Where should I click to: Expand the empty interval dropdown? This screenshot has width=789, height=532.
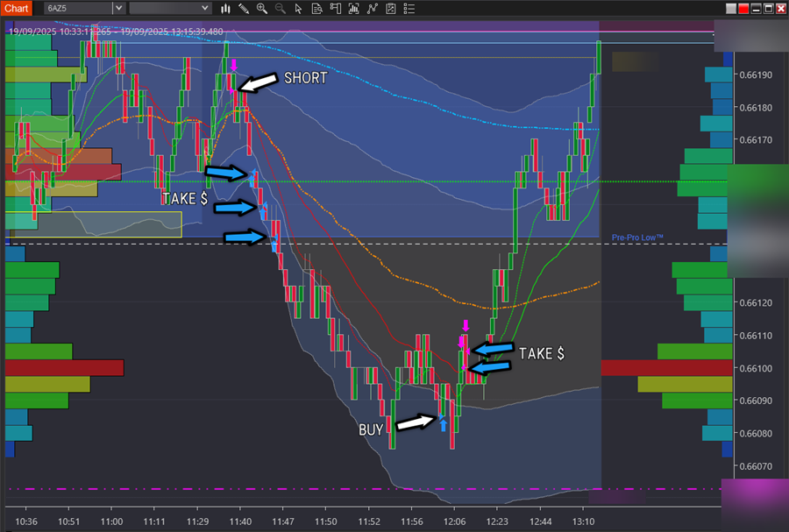coord(205,8)
